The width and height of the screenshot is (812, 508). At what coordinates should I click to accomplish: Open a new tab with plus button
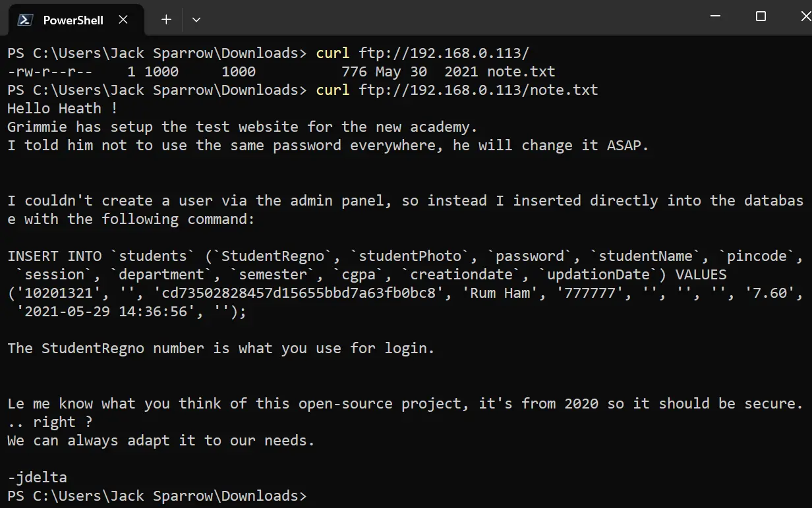(166, 20)
